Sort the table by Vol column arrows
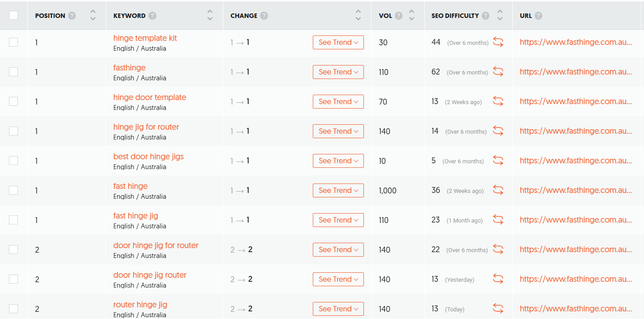This screenshot has height=319, width=644. pyautogui.click(x=411, y=15)
